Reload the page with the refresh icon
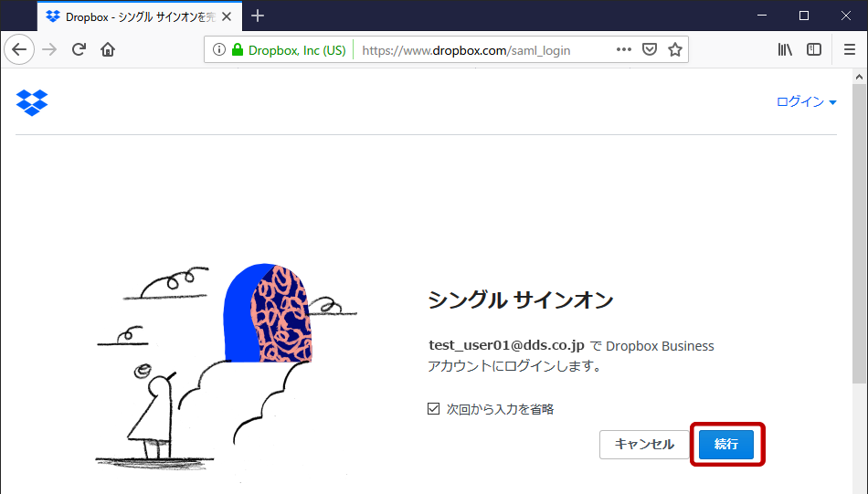The width and height of the screenshot is (868, 494). (x=79, y=49)
